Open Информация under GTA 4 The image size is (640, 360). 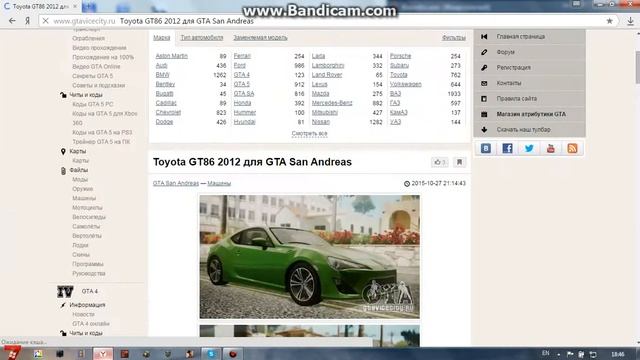pyautogui.click(x=87, y=305)
